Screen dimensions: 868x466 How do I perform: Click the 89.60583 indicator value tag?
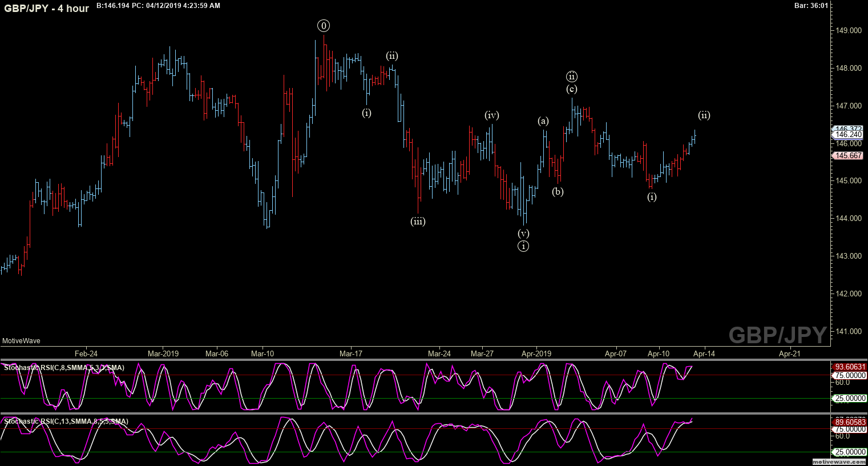pos(850,422)
